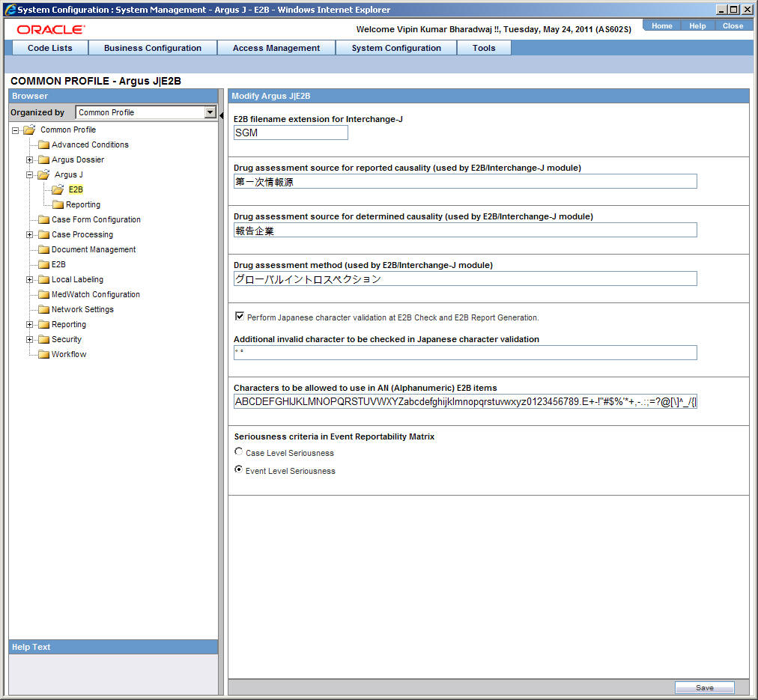Select Event Level Seriousness radio button
Screen dimensions: 758x700
[x=238, y=469]
